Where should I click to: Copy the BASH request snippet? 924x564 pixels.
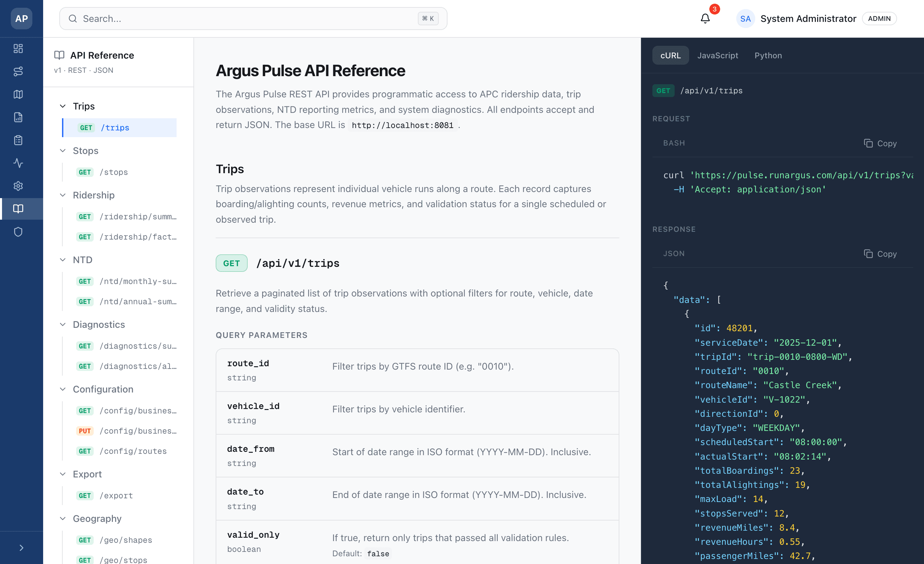[x=880, y=143]
